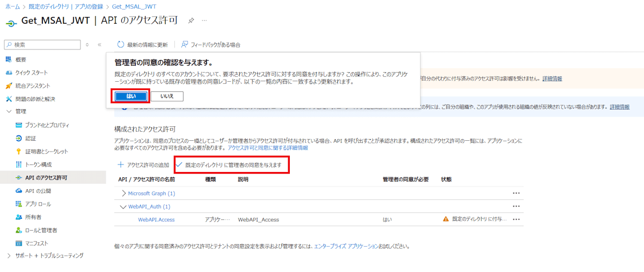
Task: Refresh with 最新の情報に更新
Action: (142, 45)
